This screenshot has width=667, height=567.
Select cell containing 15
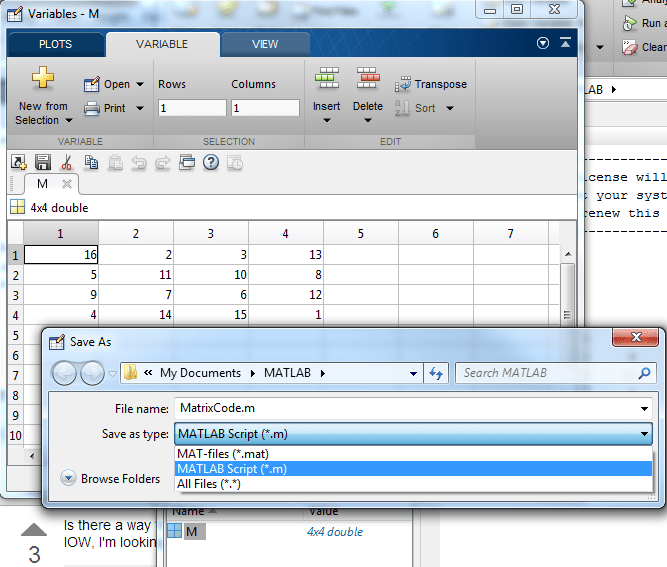[x=211, y=314]
